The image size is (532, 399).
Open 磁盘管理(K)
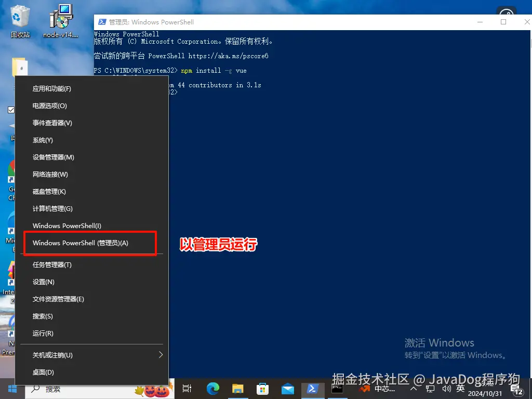(91, 191)
